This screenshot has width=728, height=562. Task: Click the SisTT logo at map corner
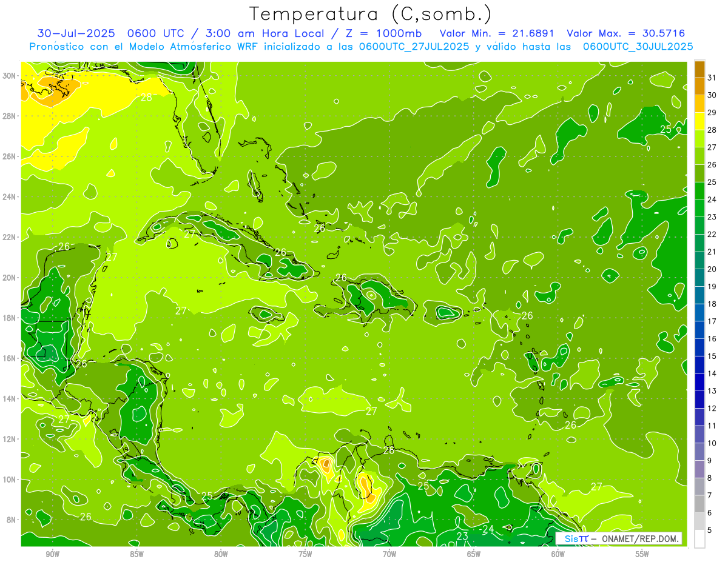point(576,538)
